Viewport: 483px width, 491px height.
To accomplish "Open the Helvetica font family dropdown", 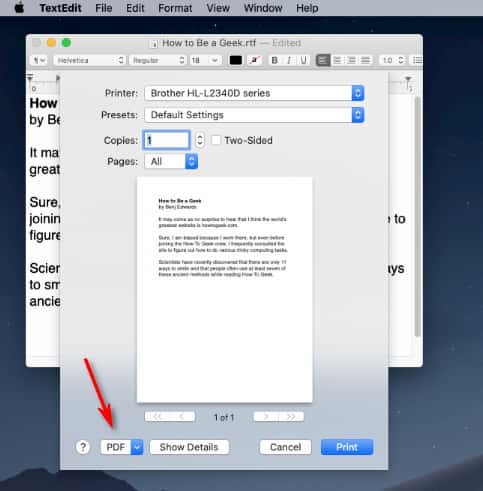I will (x=89, y=60).
